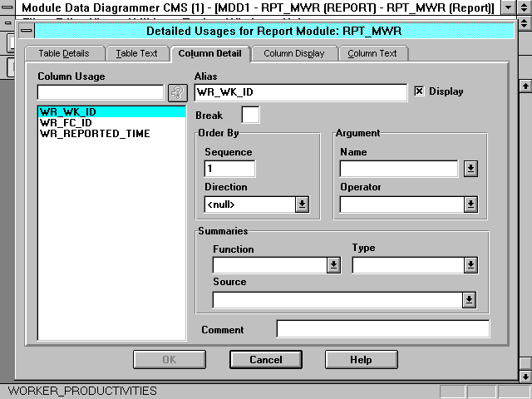Select the Column Text tab
532x399 pixels.
click(x=372, y=53)
